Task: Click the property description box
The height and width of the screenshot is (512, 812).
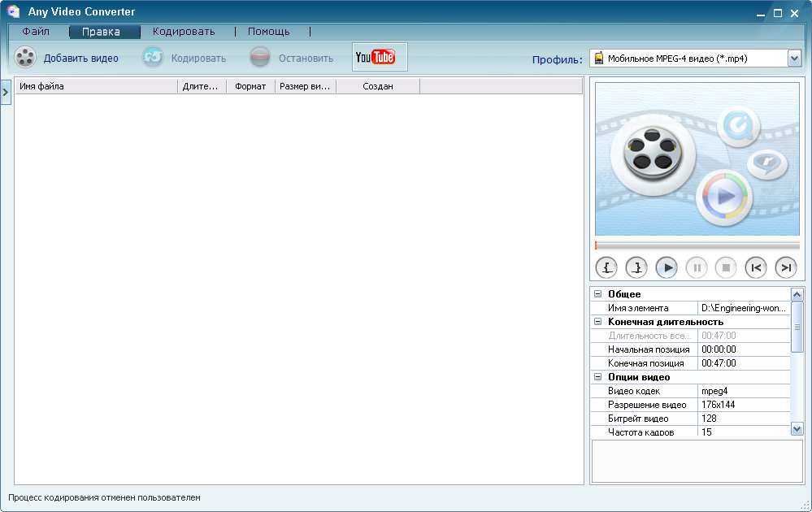Action: [697, 462]
